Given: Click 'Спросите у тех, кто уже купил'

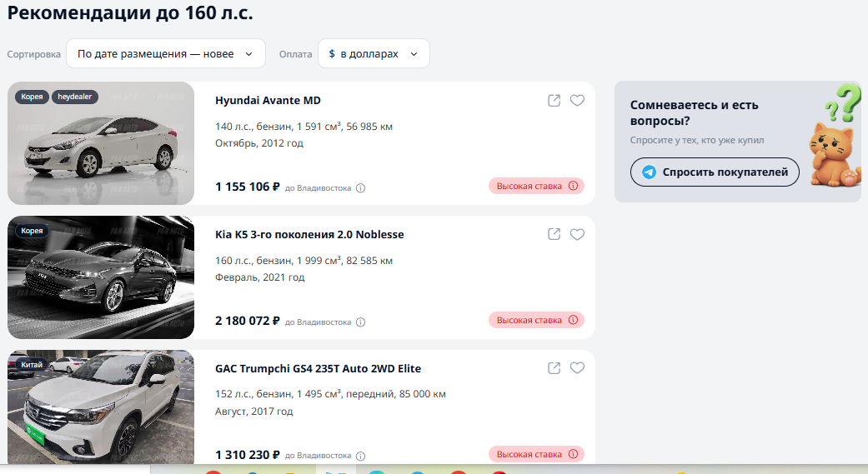Looking at the screenshot, I should 697,140.
